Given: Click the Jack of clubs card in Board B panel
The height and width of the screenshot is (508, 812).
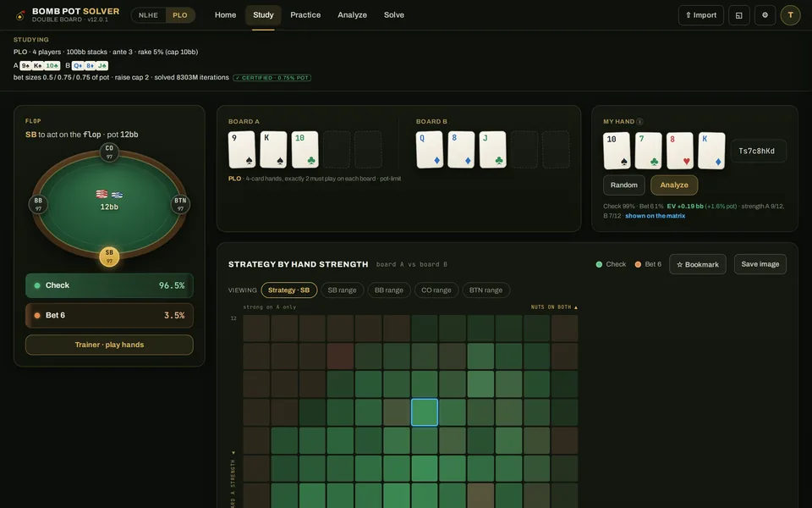Looking at the screenshot, I should pyautogui.click(x=493, y=150).
